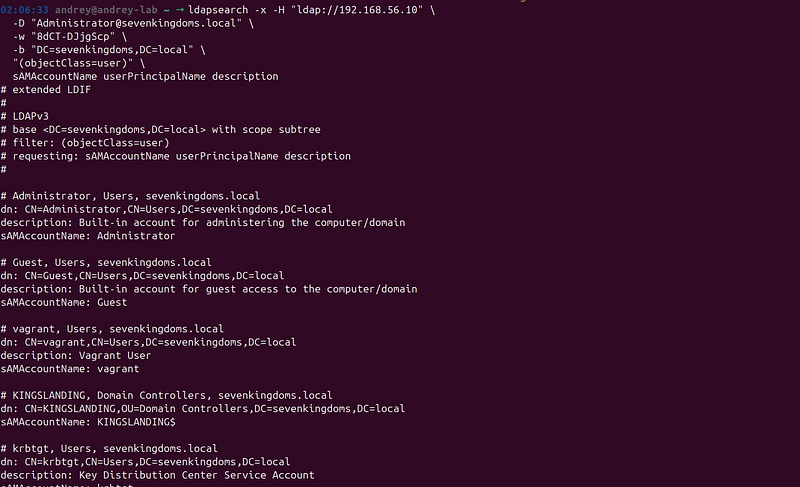This screenshot has height=487, width=800.
Task: Click the 'description: Vagrant User' line
Action: 76,355
